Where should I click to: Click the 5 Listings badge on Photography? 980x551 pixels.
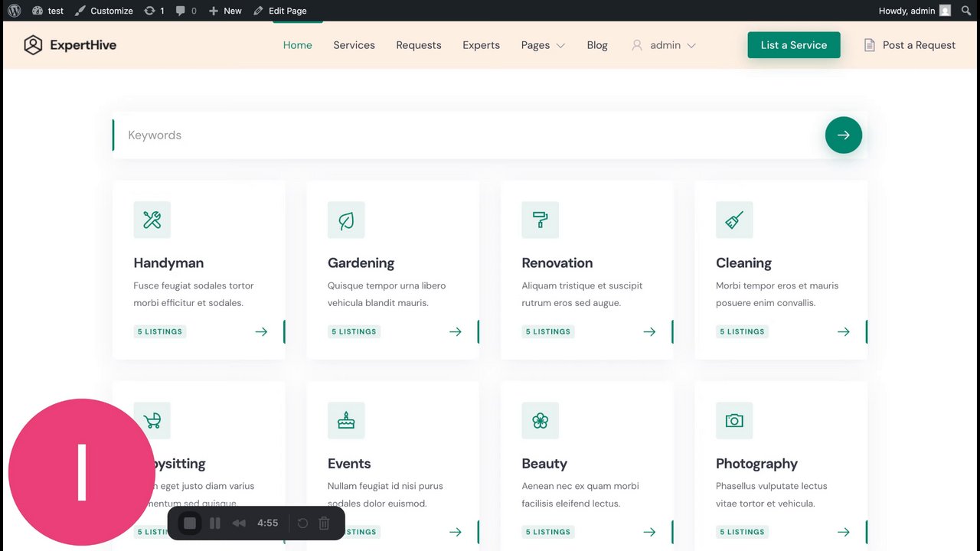point(742,532)
